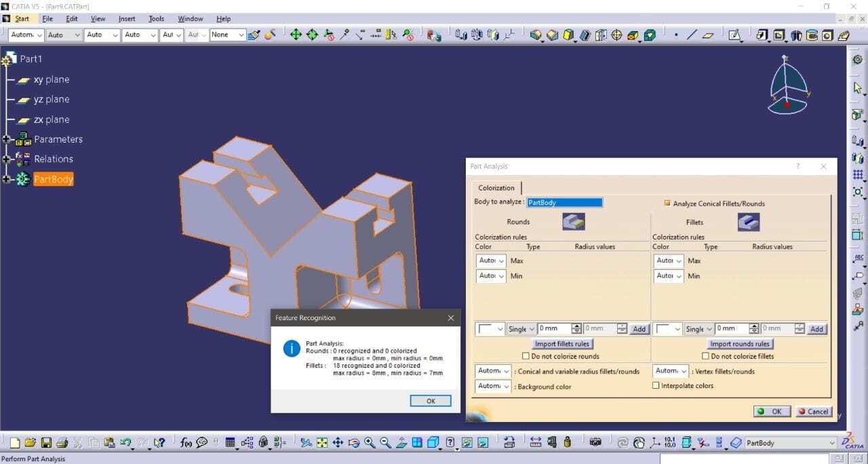
Task: Click the New document icon in bottom toolbar
Action: coord(15,443)
